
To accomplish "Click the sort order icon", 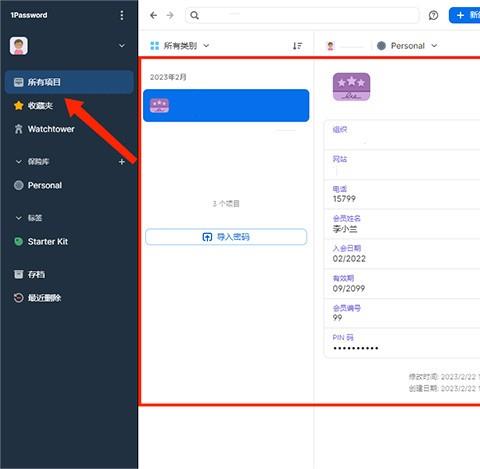I will pos(297,46).
